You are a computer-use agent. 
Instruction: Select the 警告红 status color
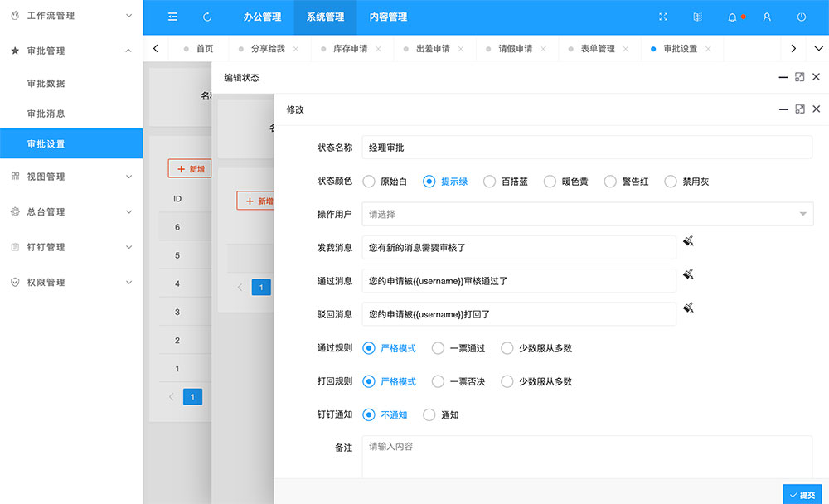(x=610, y=182)
